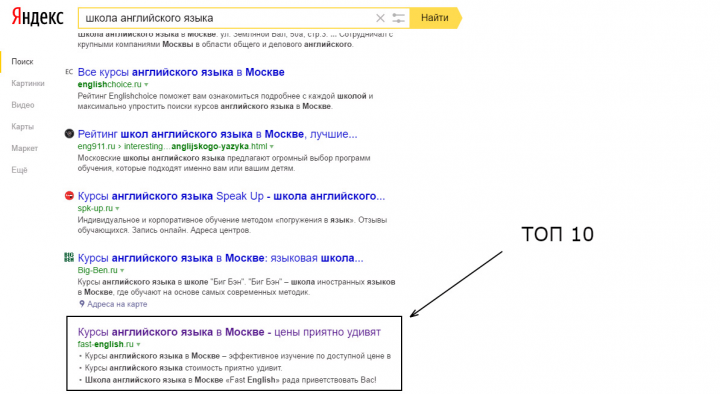The width and height of the screenshot is (720, 394).
Task: Open the Yandex logo homepage
Action: pyautogui.click(x=37, y=17)
